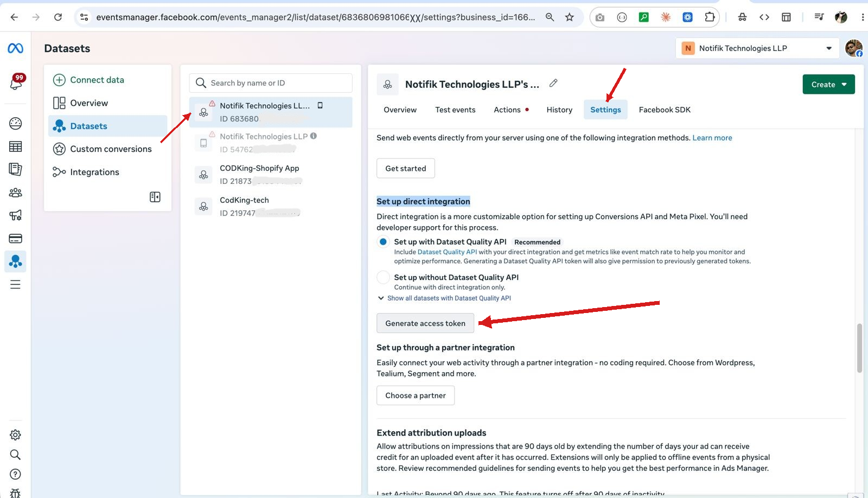This screenshot has height=498, width=868.
Task: Open the browser side panel icon
Action: pyautogui.click(x=786, y=17)
